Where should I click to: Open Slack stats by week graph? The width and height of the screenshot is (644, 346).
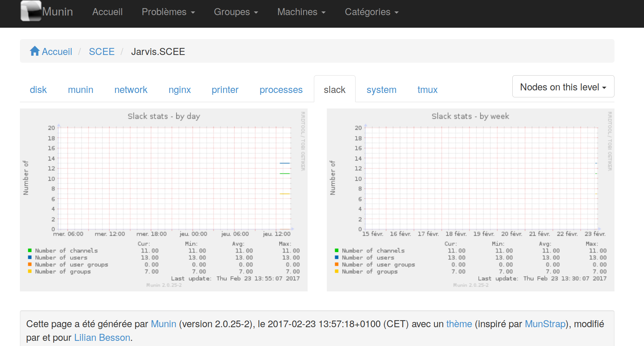[471, 200]
